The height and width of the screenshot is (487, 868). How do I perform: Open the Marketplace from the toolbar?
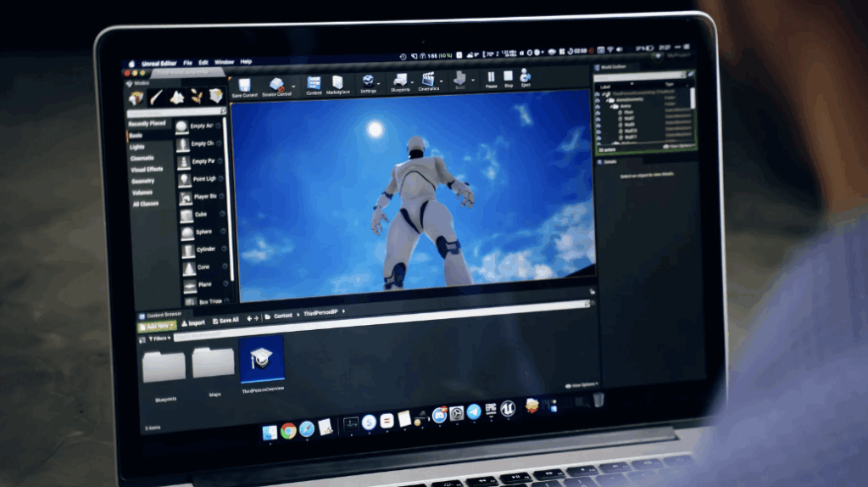(337, 84)
